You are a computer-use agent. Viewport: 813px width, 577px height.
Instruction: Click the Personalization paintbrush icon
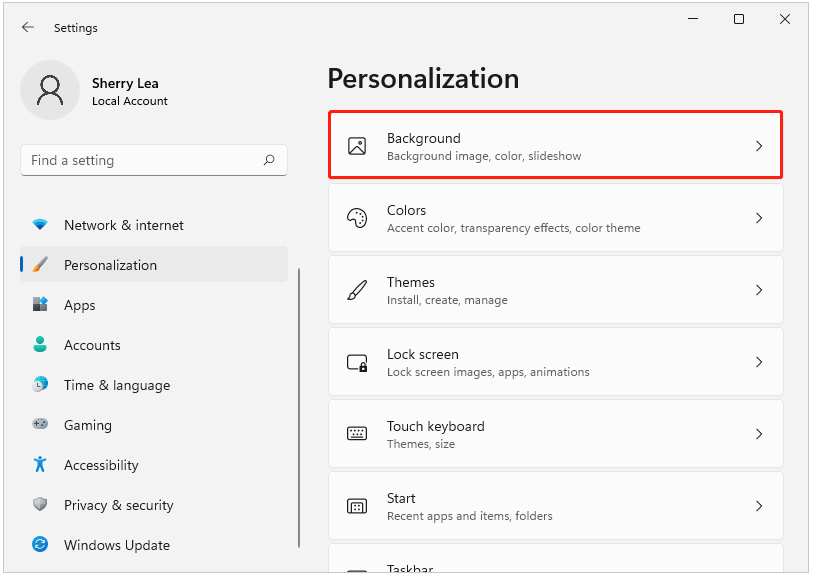(x=41, y=265)
